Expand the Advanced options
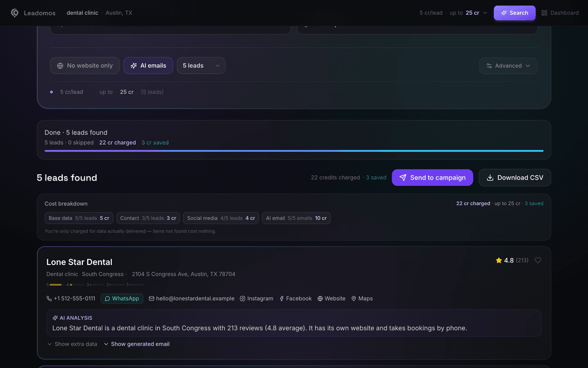 click(508, 66)
